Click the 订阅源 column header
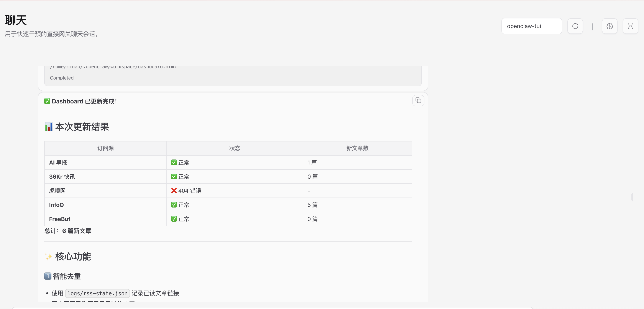 pos(105,148)
